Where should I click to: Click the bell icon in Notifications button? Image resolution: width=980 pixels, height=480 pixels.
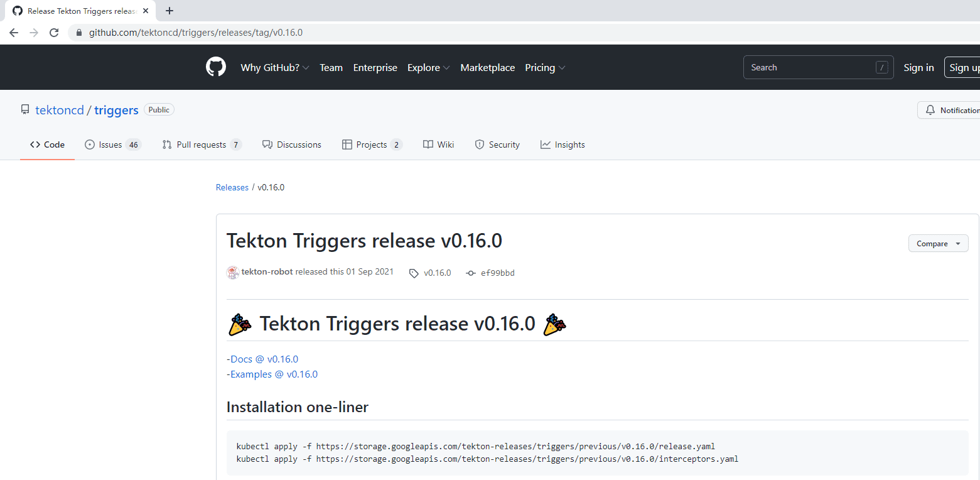(930, 110)
